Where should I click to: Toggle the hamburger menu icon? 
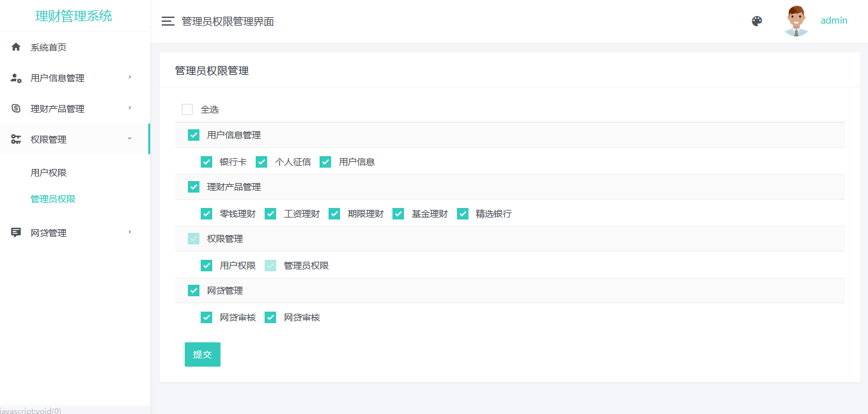(168, 22)
